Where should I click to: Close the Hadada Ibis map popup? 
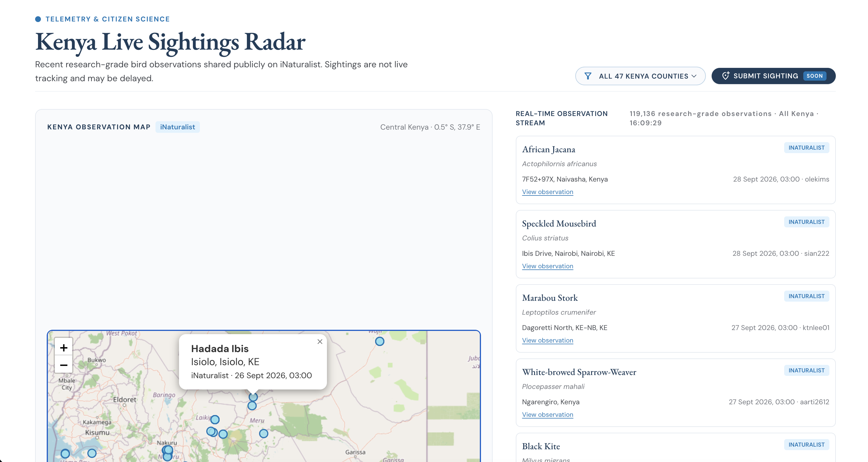point(320,341)
